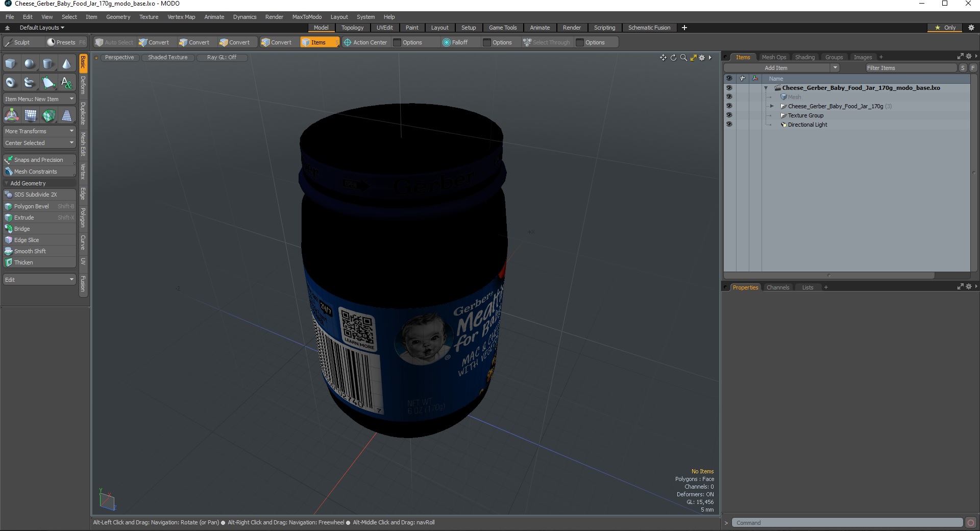
Task: Open the More Transforms dropdown
Action: (x=40, y=131)
